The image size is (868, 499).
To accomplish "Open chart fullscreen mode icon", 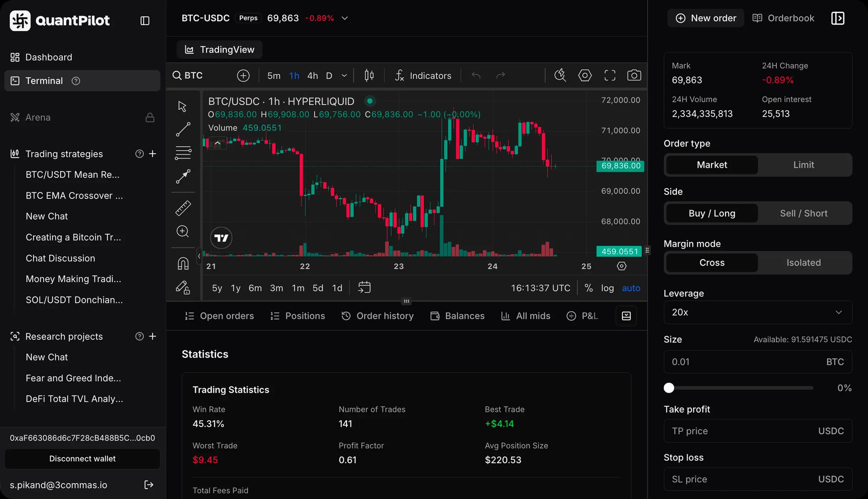I will coord(610,75).
